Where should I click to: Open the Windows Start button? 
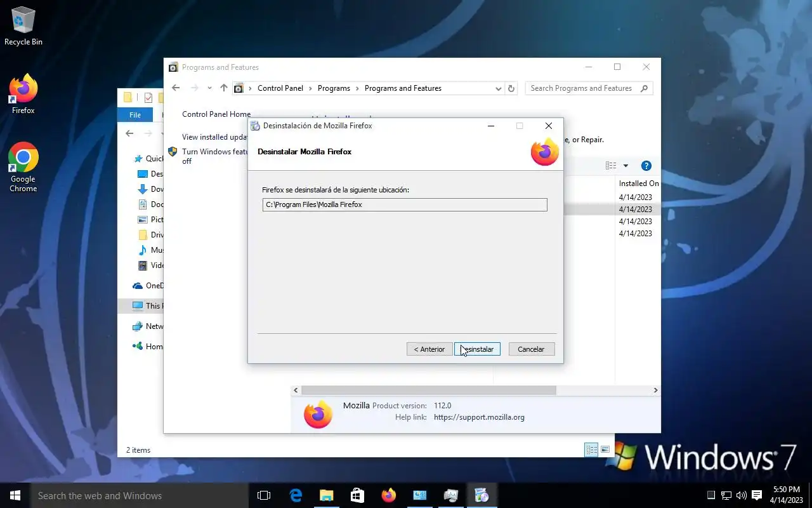pyautogui.click(x=15, y=495)
